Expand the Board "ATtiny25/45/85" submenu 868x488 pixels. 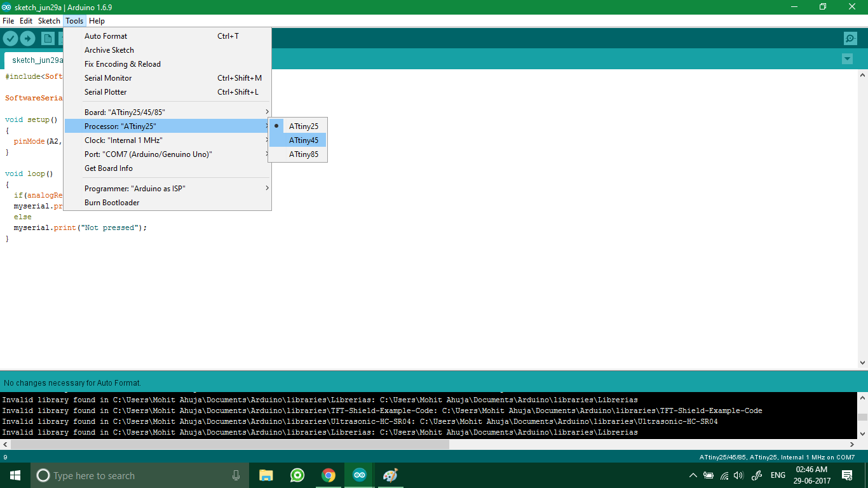coord(168,112)
